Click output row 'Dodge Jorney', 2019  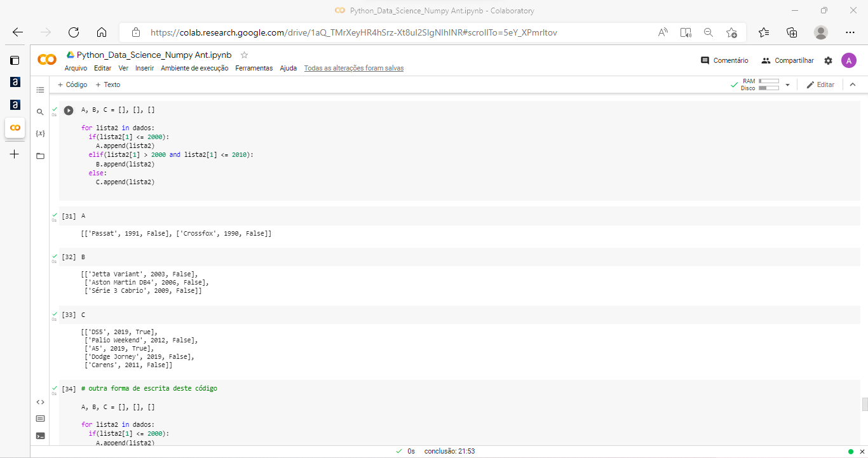[x=139, y=357]
